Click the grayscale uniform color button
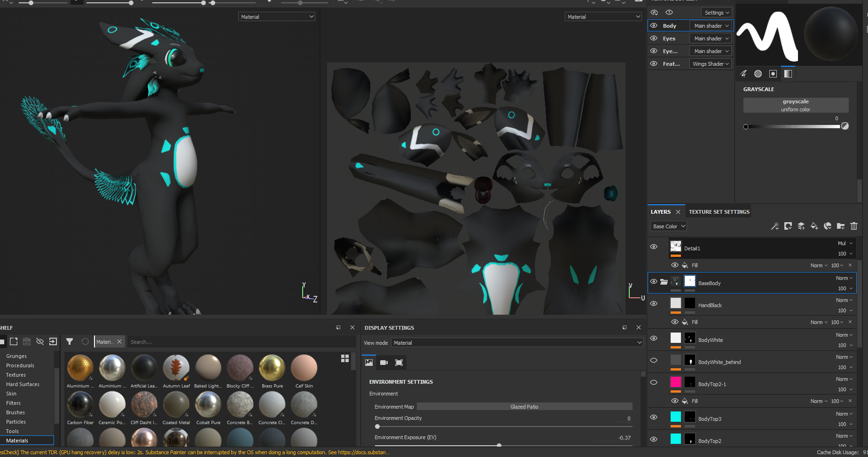868x457 pixels. (x=796, y=105)
